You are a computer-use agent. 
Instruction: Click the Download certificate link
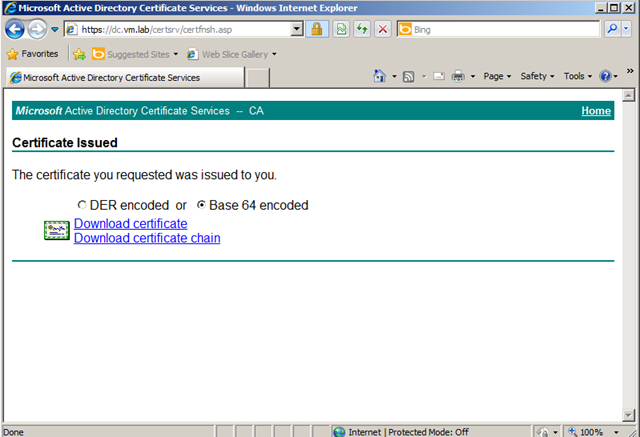point(131,224)
